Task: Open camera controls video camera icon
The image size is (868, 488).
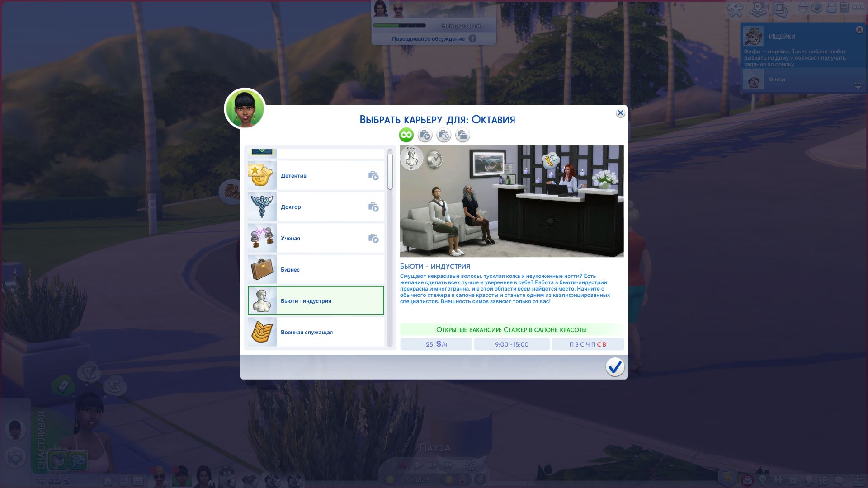Action: coord(831,8)
